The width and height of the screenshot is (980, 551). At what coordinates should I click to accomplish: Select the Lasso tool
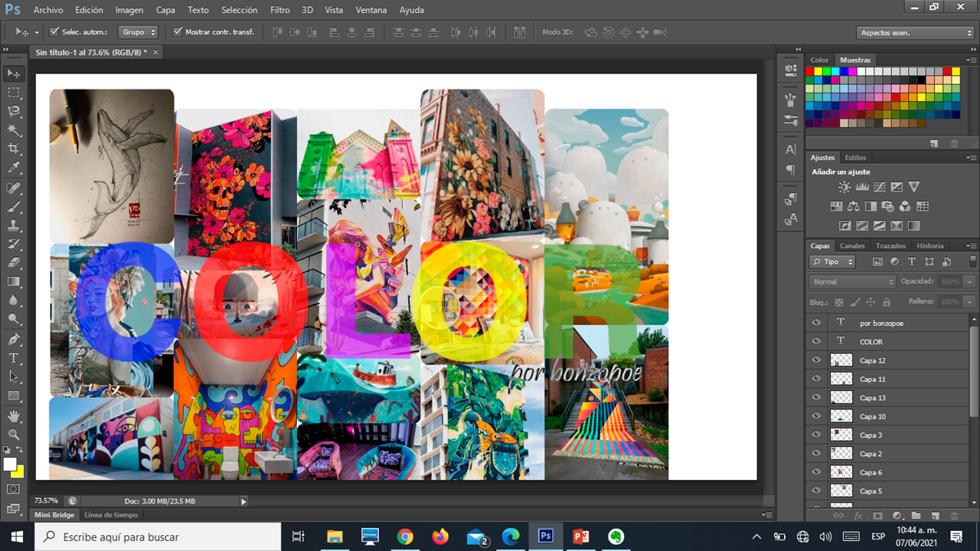pyautogui.click(x=14, y=111)
